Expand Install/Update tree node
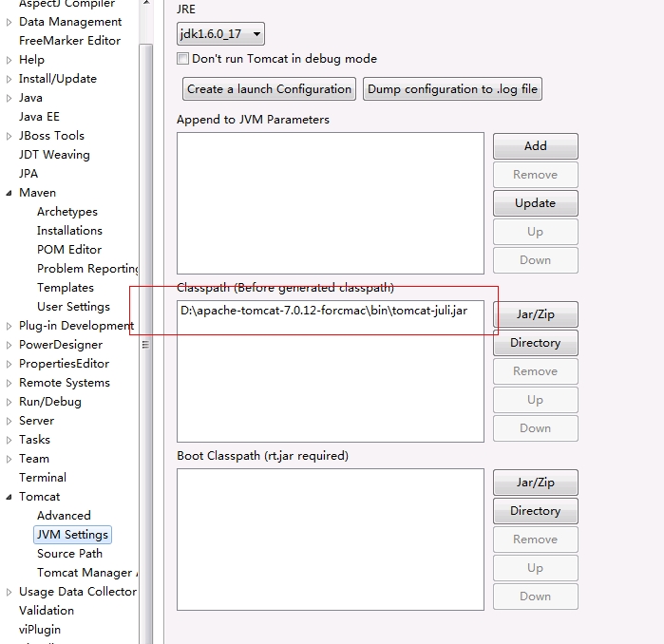The height and width of the screenshot is (644, 664). [x=9, y=79]
